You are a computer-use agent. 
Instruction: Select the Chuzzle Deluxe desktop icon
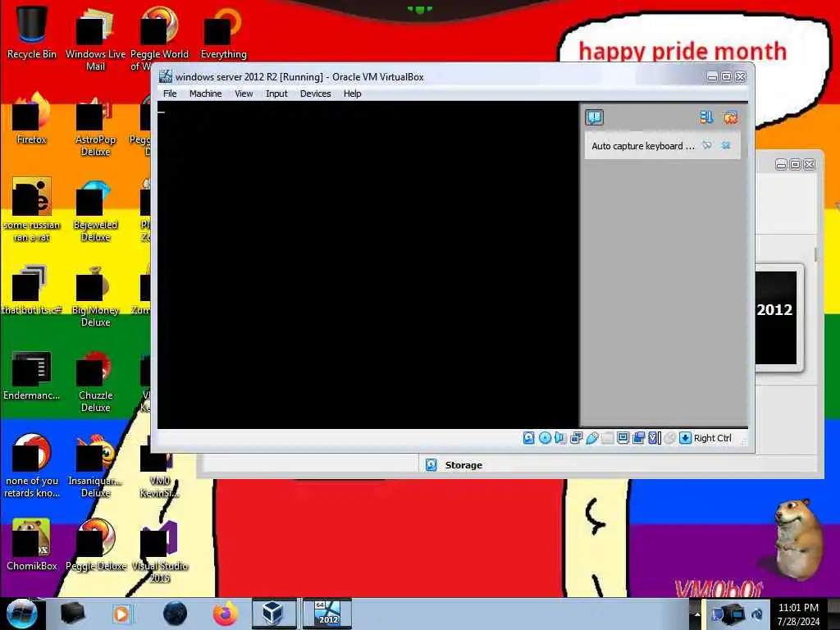[x=95, y=381]
